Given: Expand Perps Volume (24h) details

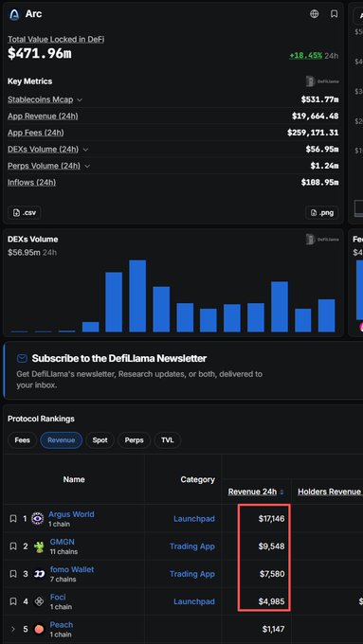Looking at the screenshot, I should [87, 166].
